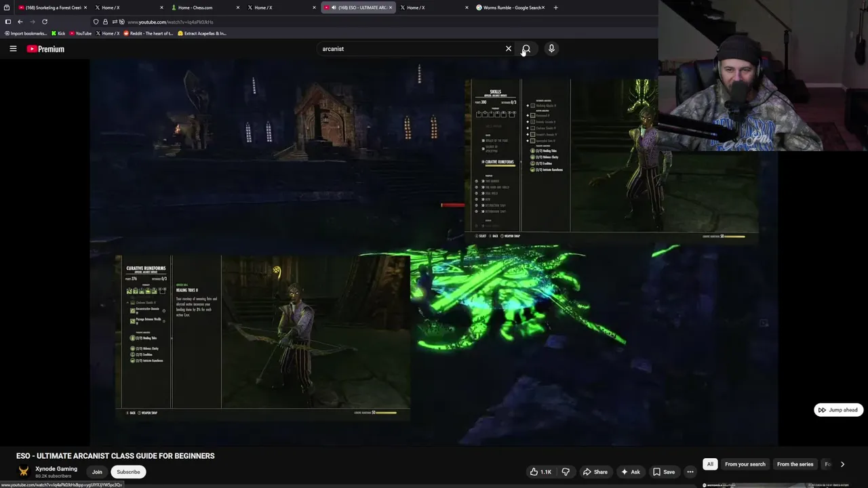Click title ESO - ULTIMATE ARCANIST CLASS GUIDE
The width and height of the screenshot is (868, 488).
tap(115, 456)
